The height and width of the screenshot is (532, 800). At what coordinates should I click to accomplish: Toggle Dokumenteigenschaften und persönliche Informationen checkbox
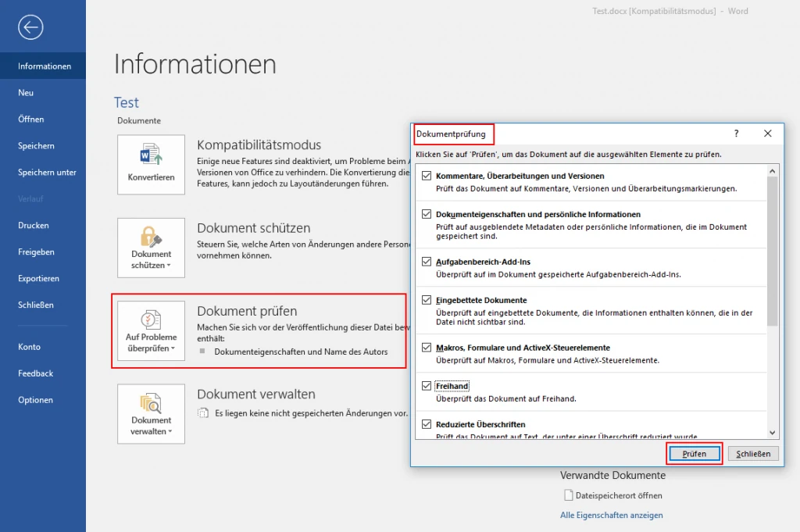click(x=427, y=214)
